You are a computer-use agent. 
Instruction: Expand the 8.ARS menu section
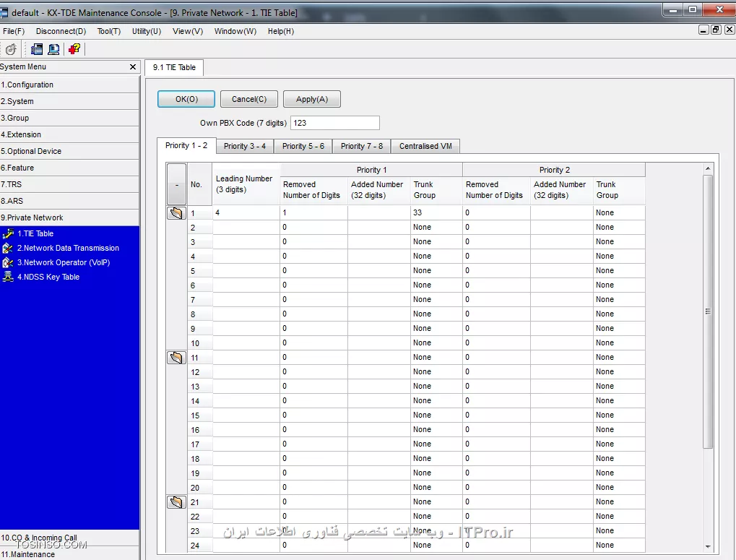coord(69,201)
